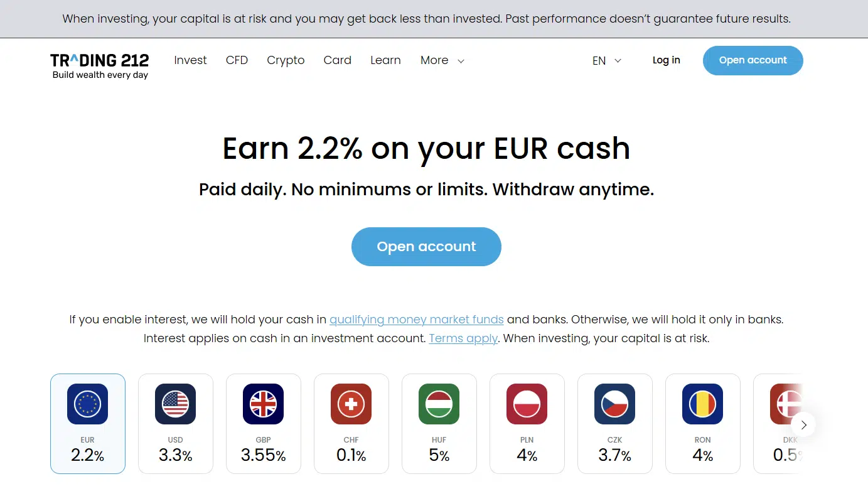Follow the qualifying money market funds link

(417, 320)
